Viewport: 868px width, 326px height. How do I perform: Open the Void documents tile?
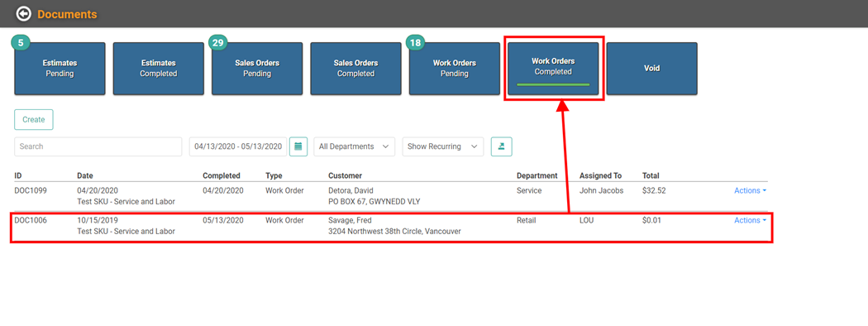651,69
